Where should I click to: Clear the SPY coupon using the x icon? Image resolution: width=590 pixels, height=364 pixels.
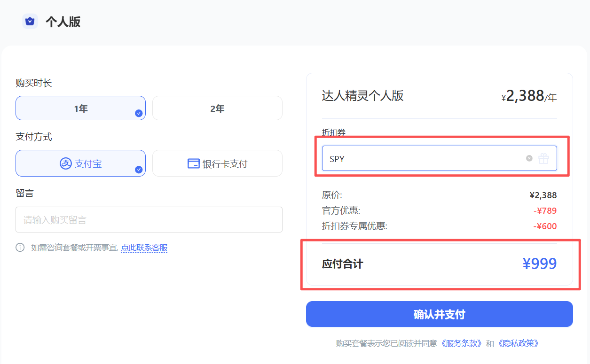pyautogui.click(x=529, y=158)
